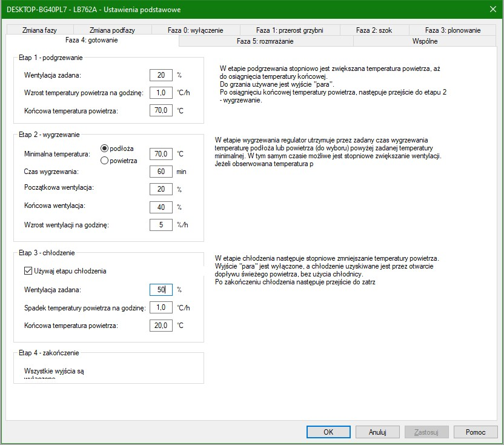Image resolution: width=504 pixels, height=445 pixels.
Task: Select the 'Faza 3: plonowanie' tab
Action: pyautogui.click(x=453, y=30)
